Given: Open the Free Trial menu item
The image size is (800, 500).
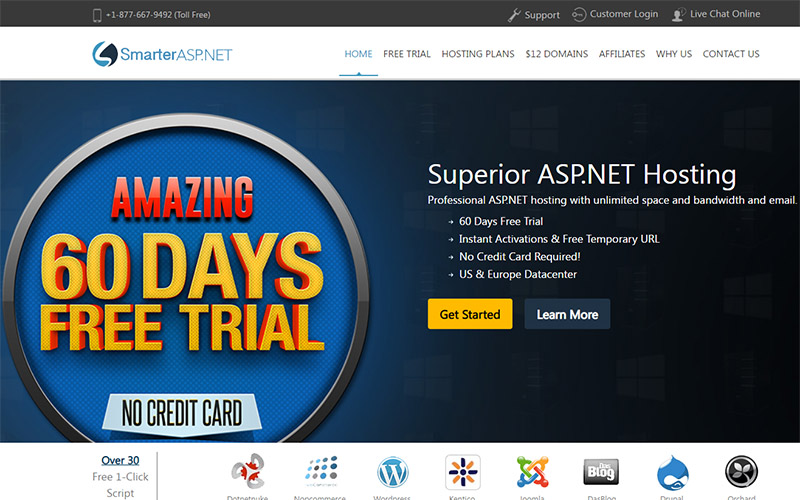Looking at the screenshot, I should [x=407, y=54].
